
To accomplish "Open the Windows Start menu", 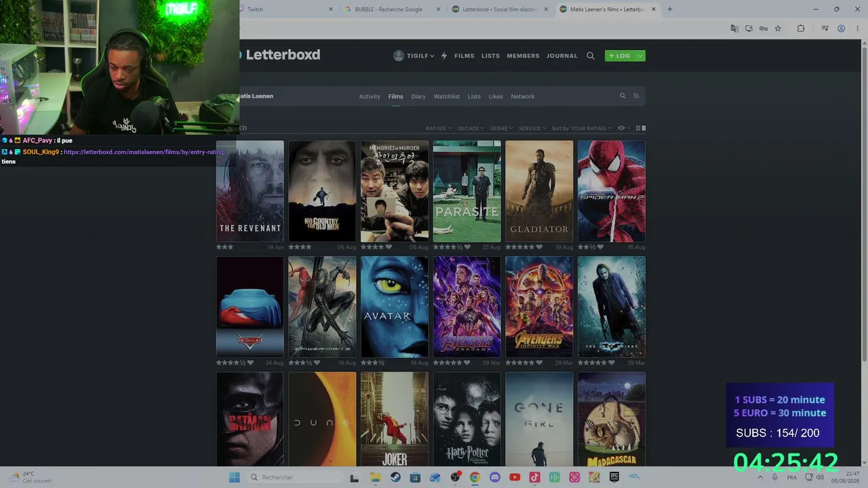I will [235, 477].
